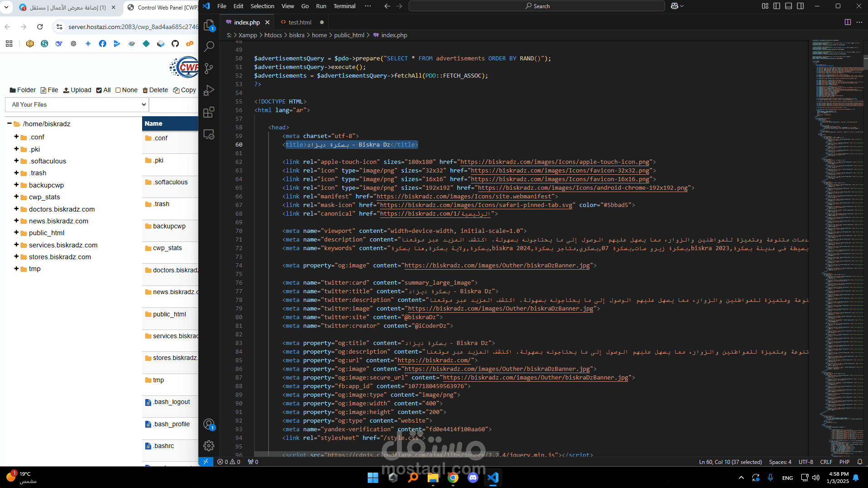Open the Source Control view
The height and width of the screenshot is (488, 868).
tap(209, 69)
